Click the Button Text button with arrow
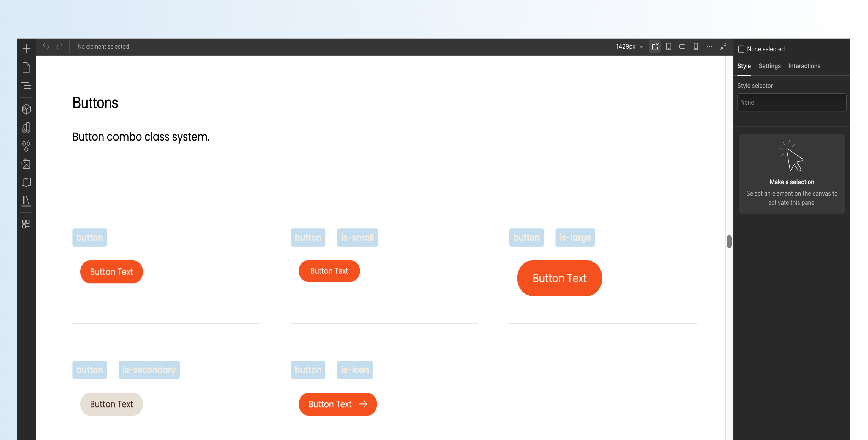Screen dimensions: 868x440 coord(338,404)
